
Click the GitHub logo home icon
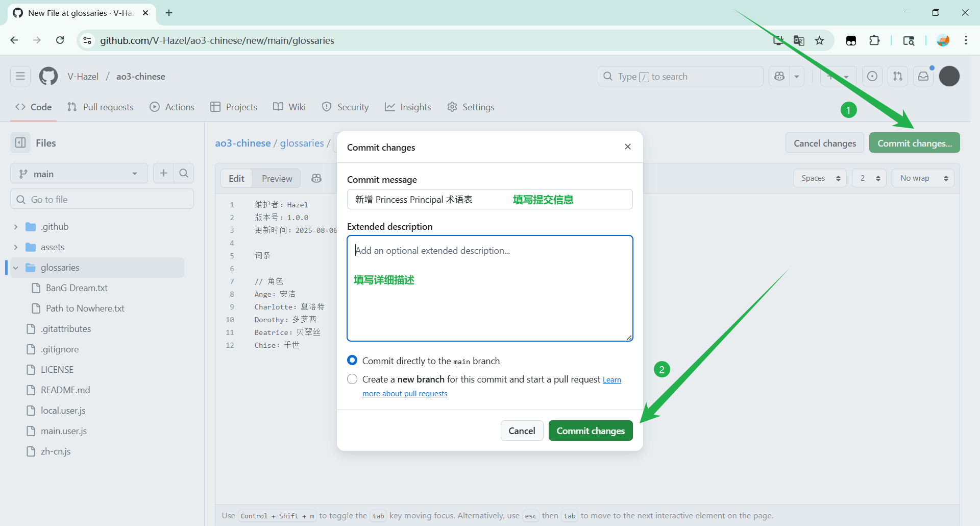pos(48,77)
